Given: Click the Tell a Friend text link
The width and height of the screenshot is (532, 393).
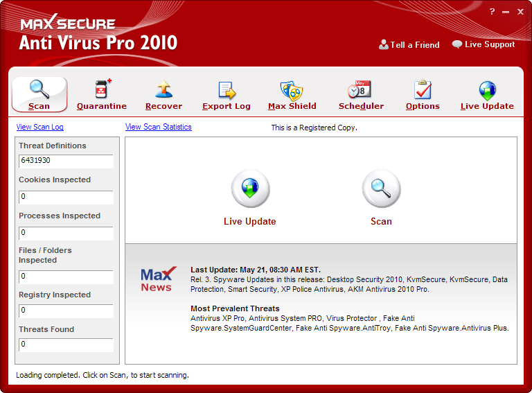Looking at the screenshot, I should pyautogui.click(x=415, y=45).
